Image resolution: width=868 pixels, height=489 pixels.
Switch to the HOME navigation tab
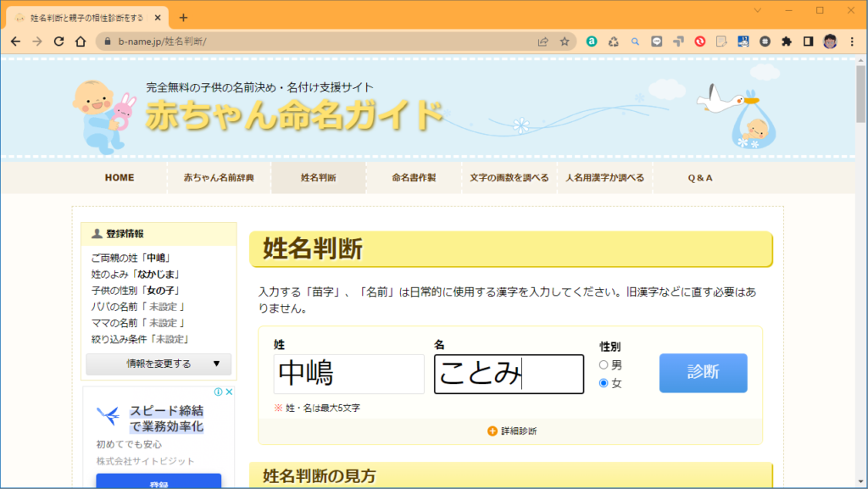click(x=120, y=178)
